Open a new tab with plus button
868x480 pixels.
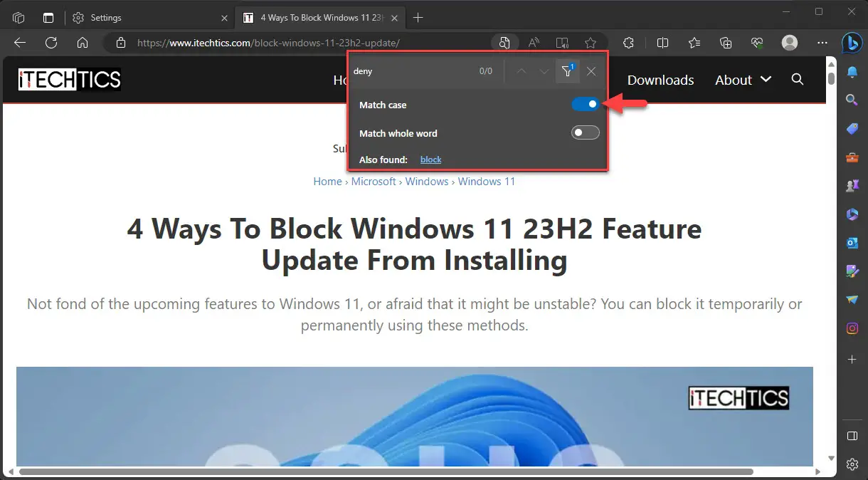[x=418, y=18]
